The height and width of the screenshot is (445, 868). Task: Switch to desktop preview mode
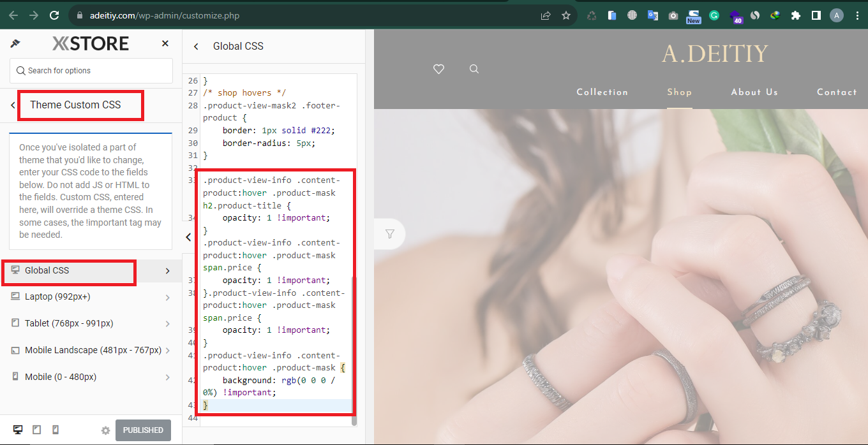click(x=19, y=430)
